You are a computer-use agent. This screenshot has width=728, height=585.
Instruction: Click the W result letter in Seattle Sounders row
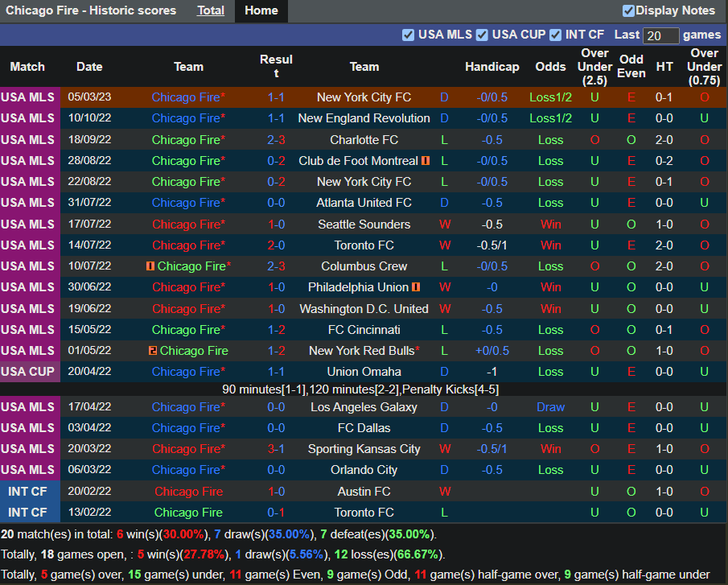(445, 225)
